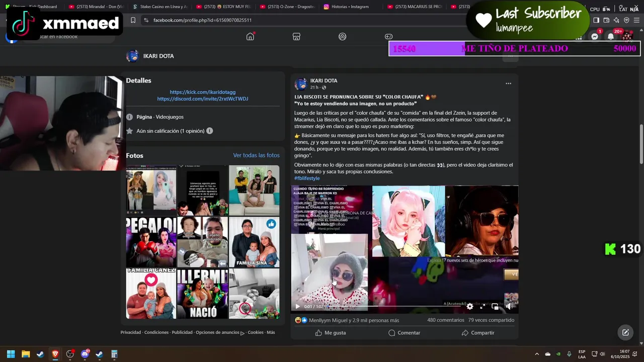Viewport: 644px width, 362px height.
Task: Go to Facebook Home icon
Action: [250, 36]
